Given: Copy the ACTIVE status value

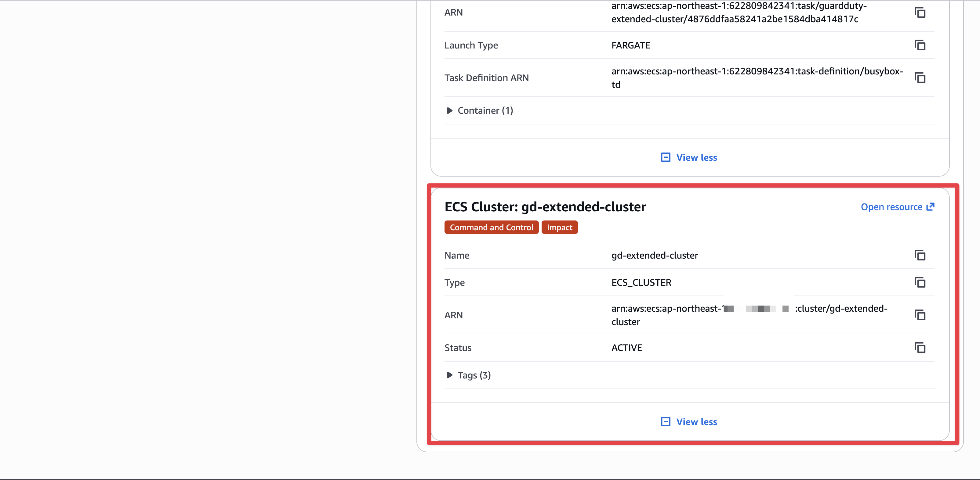Looking at the screenshot, I should (920, 348).
